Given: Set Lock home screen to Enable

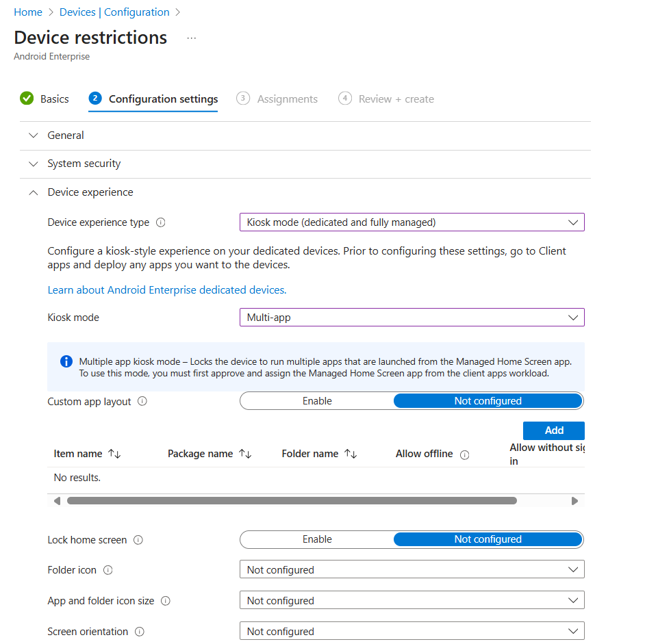Looking at the screenshot, I should 317,539.
